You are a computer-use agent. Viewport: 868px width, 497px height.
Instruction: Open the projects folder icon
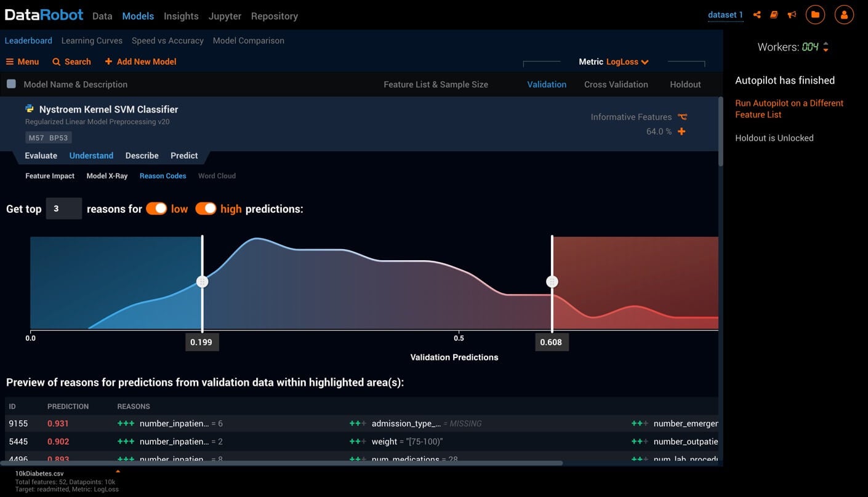coord(815,15)
